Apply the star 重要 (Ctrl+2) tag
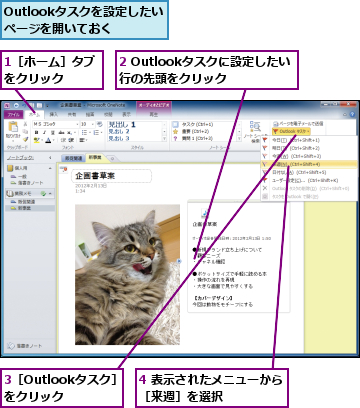 click(192, 131)
